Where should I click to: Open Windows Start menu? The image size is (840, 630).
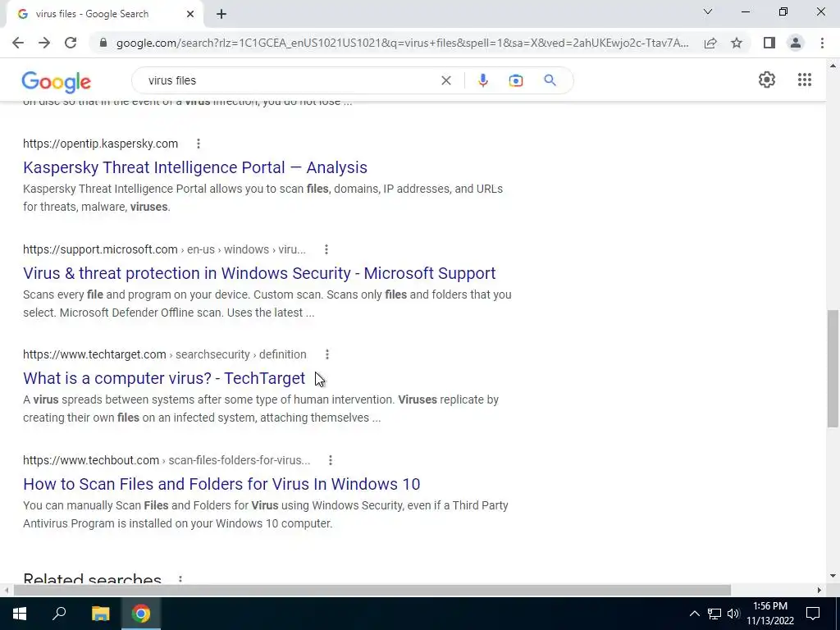click(x=20, y=614)
